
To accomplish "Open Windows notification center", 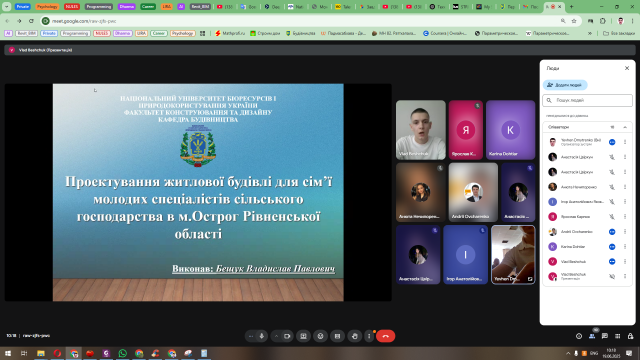I will [x=629, y=353].
